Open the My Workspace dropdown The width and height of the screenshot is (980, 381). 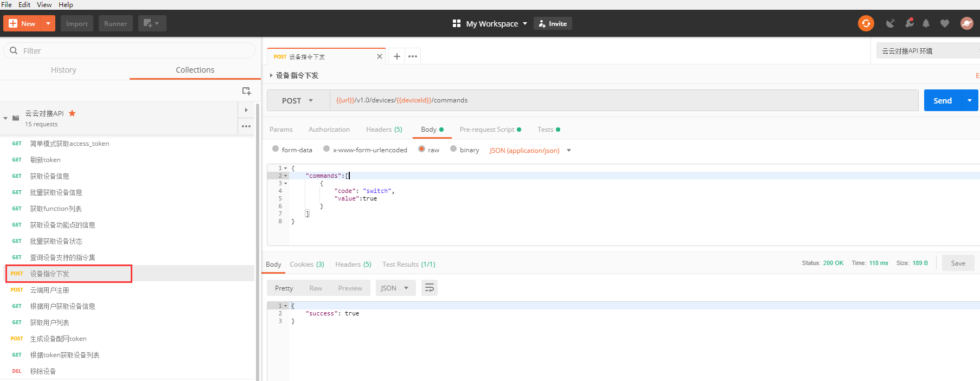tap(490, 23)
